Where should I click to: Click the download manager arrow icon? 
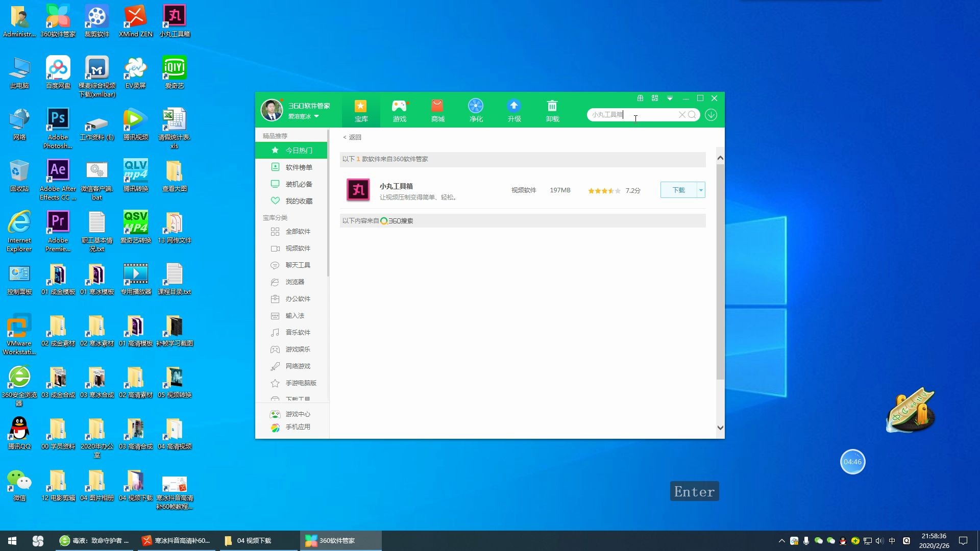[711, 115]
